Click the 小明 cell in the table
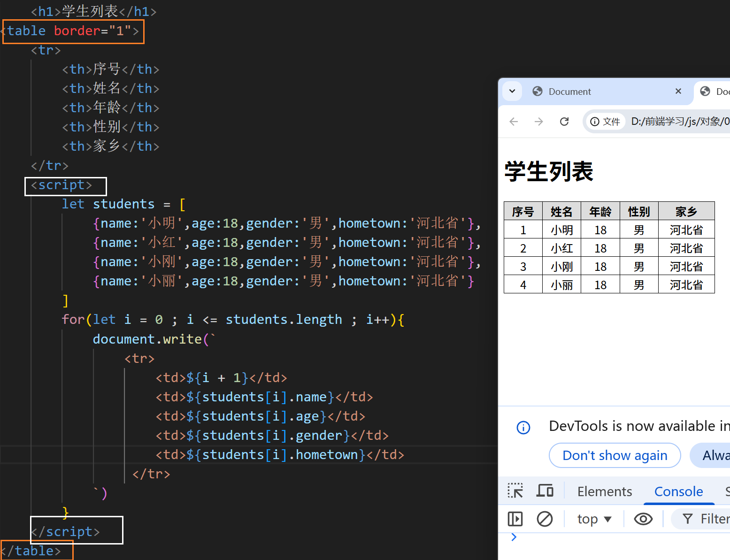Screen dimensions: 730x560 tap(561, 230)
